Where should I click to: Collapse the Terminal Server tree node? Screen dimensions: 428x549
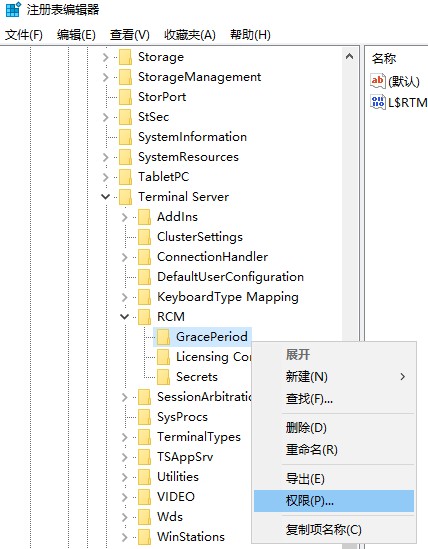coord(105,197)
